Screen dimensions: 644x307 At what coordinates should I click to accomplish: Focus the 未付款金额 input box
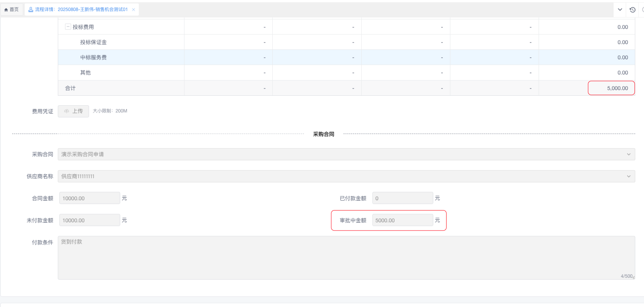pos(89,220)
